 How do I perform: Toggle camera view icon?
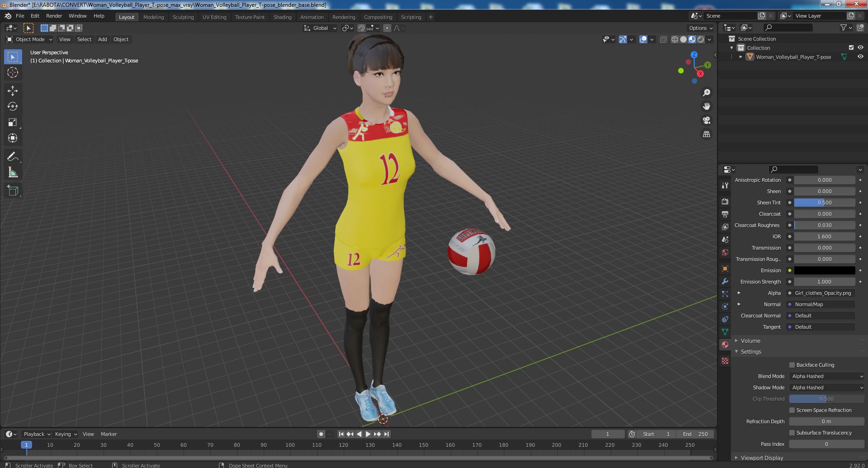click(706, 120)
